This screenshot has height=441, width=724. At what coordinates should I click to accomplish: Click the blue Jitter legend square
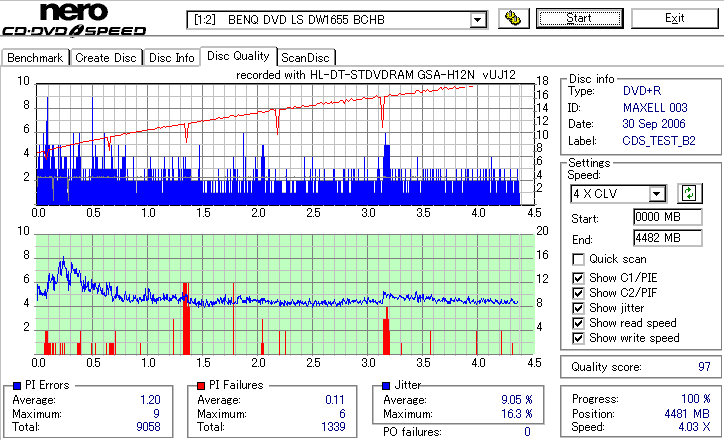(386, 385)
